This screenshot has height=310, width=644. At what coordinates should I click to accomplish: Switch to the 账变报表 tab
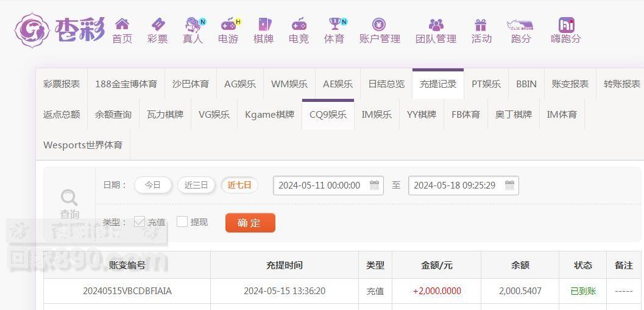point(570,84)
